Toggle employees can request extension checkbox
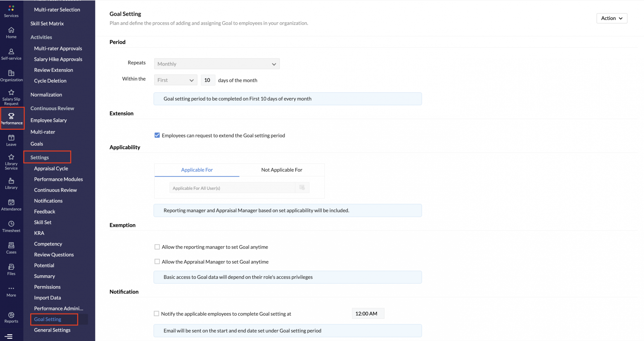The width and height of the screenshot is (644, 341). (x=157, y=135)
